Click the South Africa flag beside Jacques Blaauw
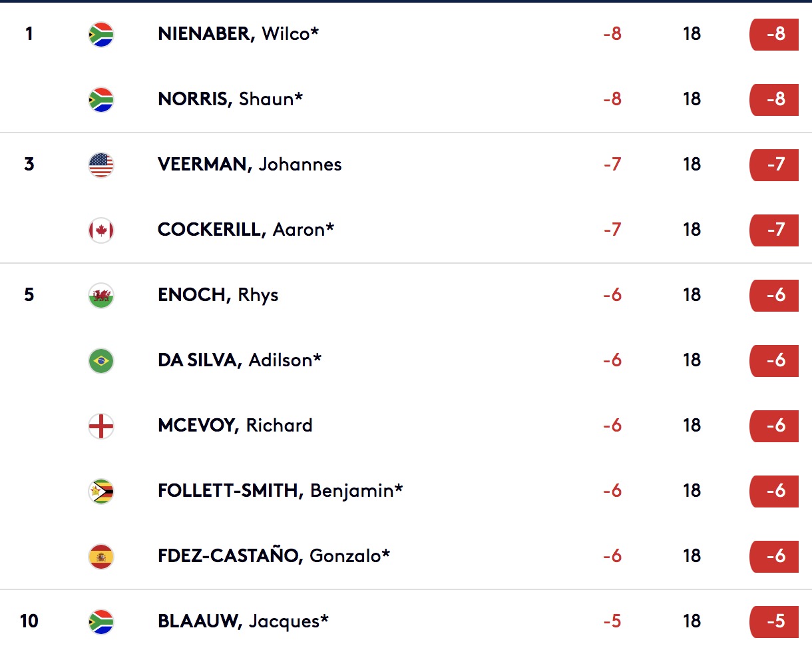 tap(101, 621)
